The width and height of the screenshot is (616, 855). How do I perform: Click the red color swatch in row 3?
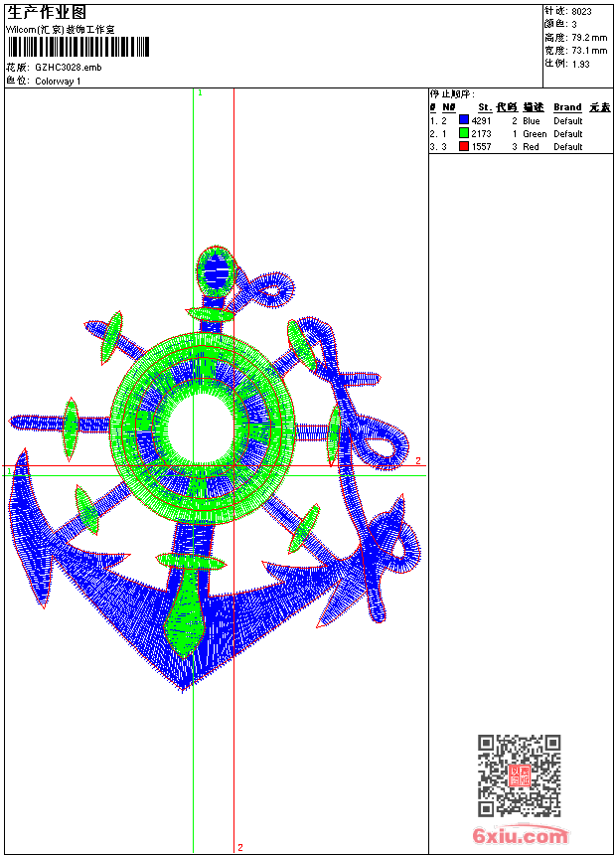coord(464,146)
